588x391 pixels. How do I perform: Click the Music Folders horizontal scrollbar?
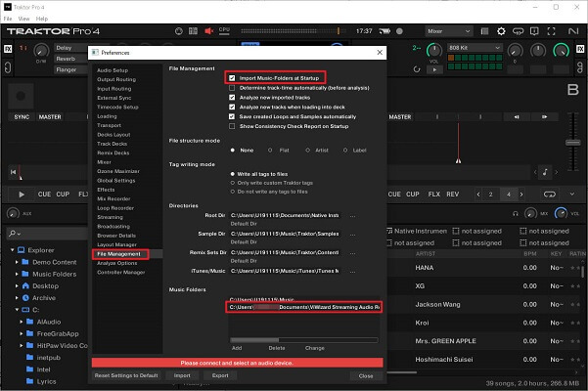click(x=303, y=340)
